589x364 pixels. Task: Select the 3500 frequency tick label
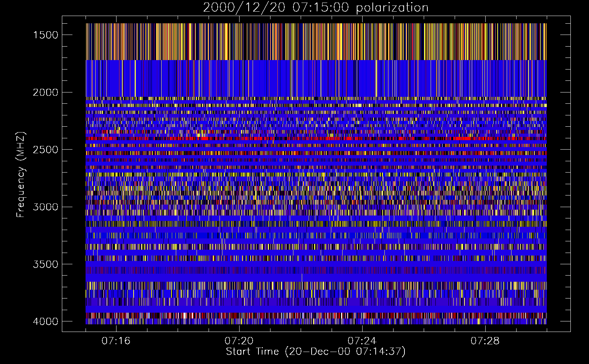tap(46, 264)
